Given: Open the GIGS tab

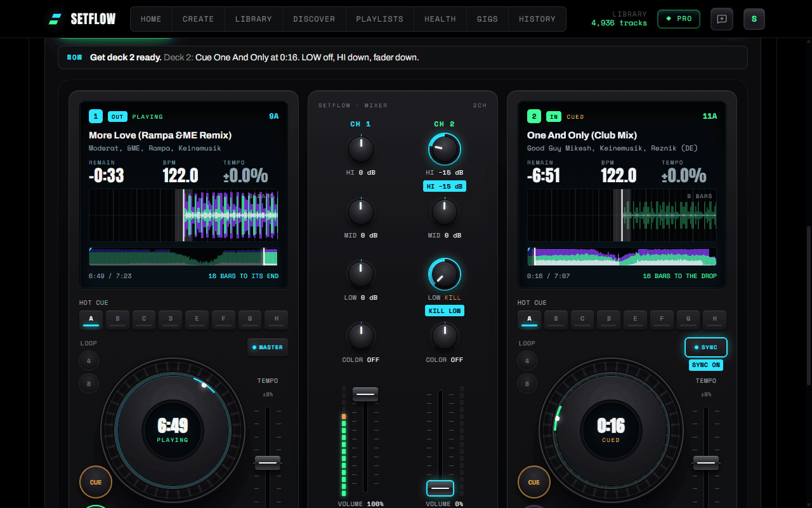Looking at the screenshot, I should coord(487,19).
